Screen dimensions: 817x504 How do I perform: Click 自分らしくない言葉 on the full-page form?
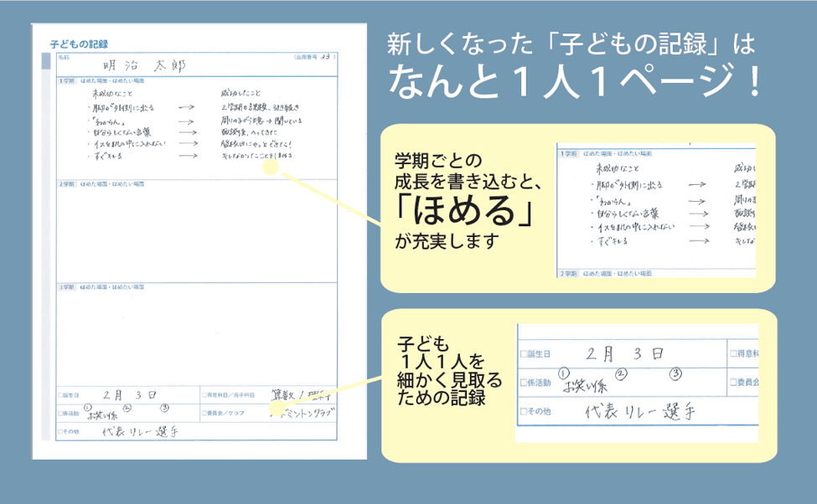[121, 132]
